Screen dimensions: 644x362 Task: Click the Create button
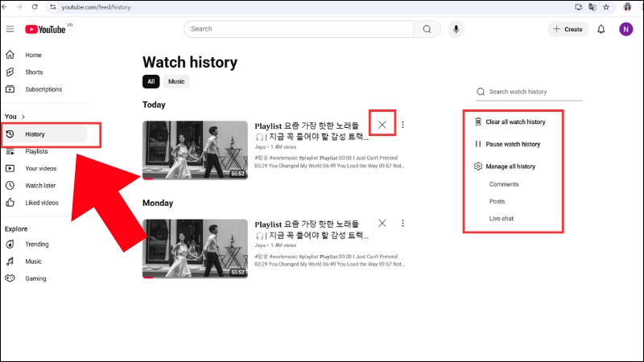(x=568, y=29)
